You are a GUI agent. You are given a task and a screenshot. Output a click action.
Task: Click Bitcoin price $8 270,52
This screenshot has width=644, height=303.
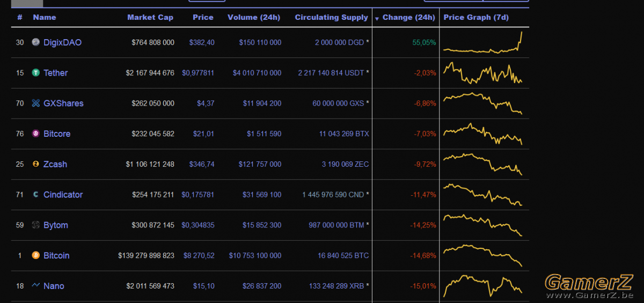point(199,256)
